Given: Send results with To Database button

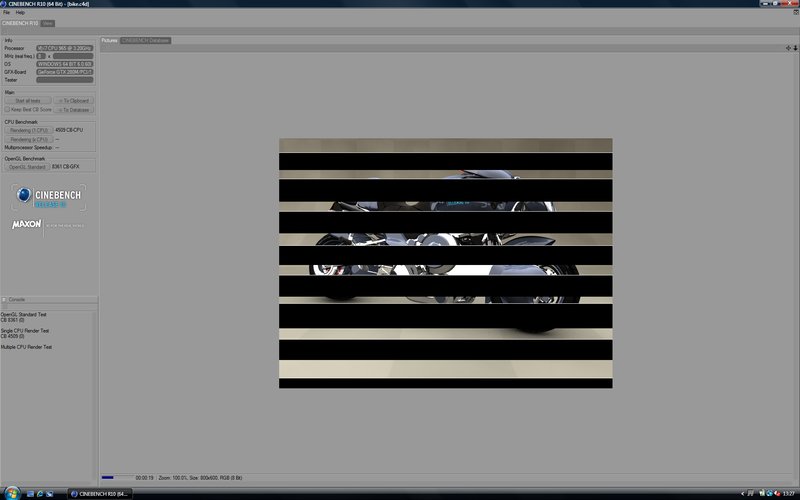Looking at the screenshot, I should click(74, 110).
